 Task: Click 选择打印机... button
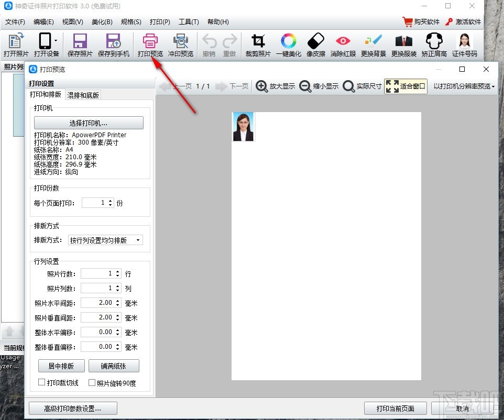click(x=89, y=123)
